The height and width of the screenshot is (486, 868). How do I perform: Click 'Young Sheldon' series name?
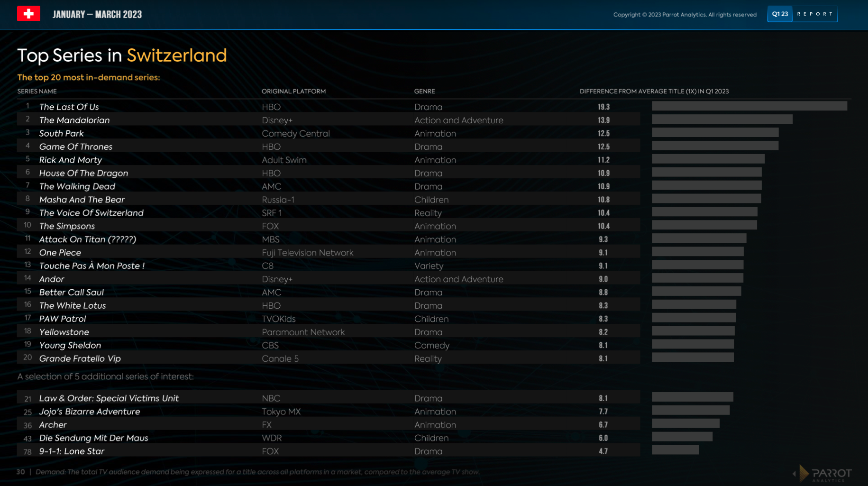point(70,346)
